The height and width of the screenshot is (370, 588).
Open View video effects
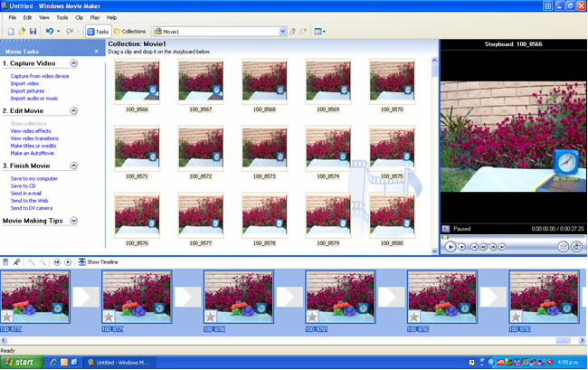click(x=31, y=131)
